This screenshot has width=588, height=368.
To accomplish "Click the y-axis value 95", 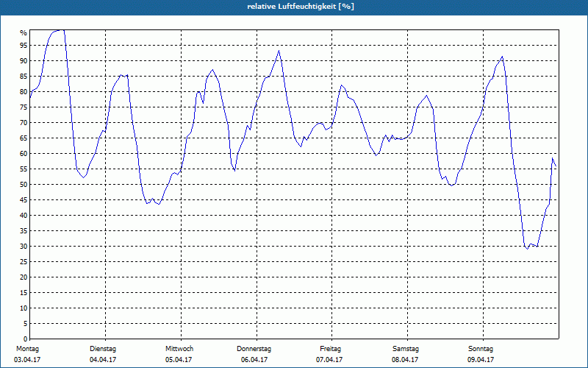I will (24, 46).
